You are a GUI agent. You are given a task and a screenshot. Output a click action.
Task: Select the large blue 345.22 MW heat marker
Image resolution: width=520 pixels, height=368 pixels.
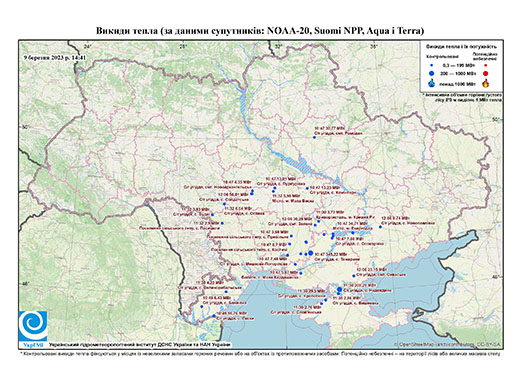click(311, 253)
